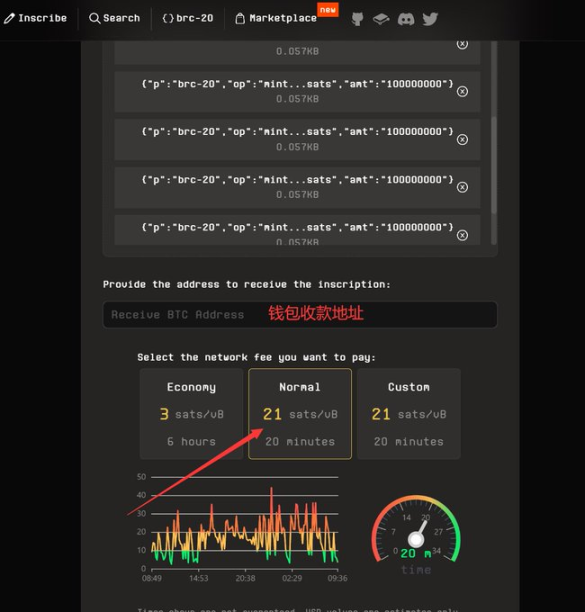Click the chart axis value 50
This screenshot has width=585, height=612.
(x=141, y=477)
